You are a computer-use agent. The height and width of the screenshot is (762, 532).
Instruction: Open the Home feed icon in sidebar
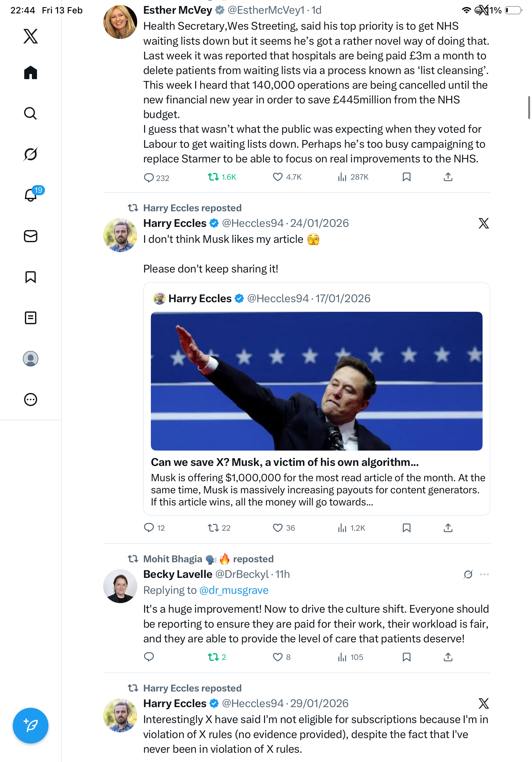[31, 72]
